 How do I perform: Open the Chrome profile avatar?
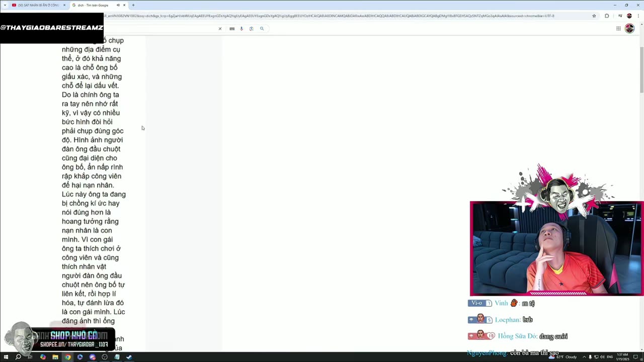629,16
